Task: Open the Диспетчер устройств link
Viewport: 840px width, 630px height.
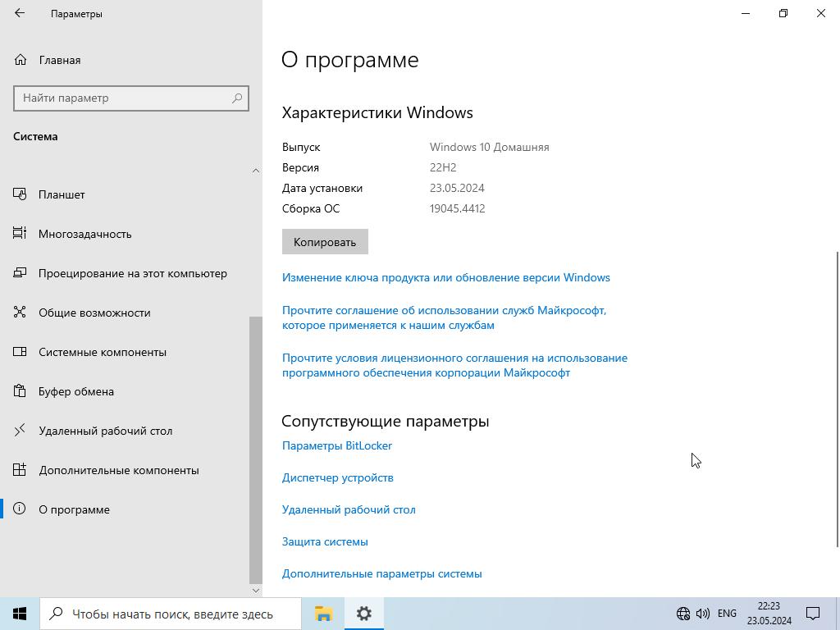Action: (x=337, y=477)
